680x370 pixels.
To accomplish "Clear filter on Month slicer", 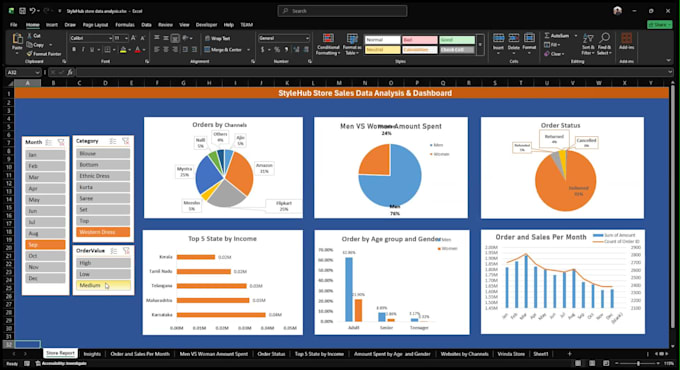I will [x=61, y=142].
